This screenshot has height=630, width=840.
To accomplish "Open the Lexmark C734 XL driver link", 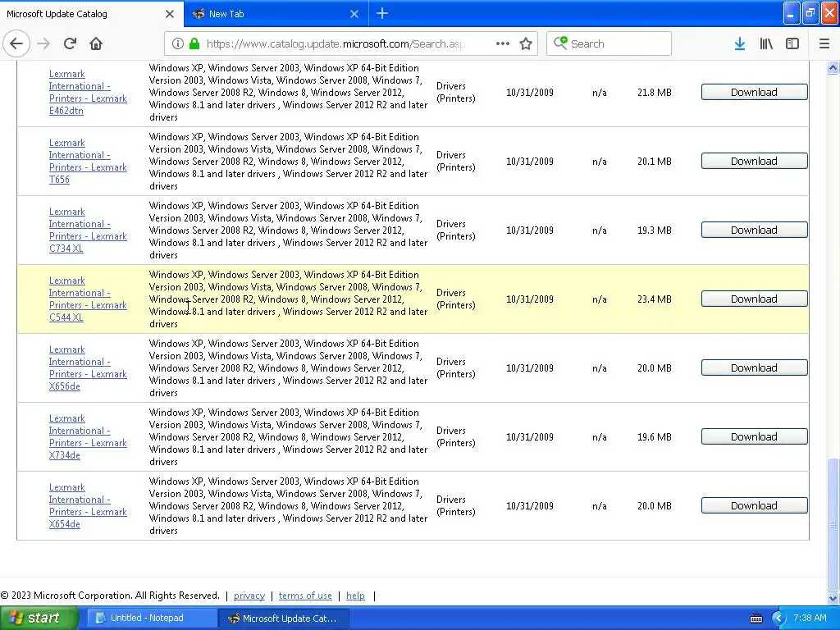I will 88,230.
